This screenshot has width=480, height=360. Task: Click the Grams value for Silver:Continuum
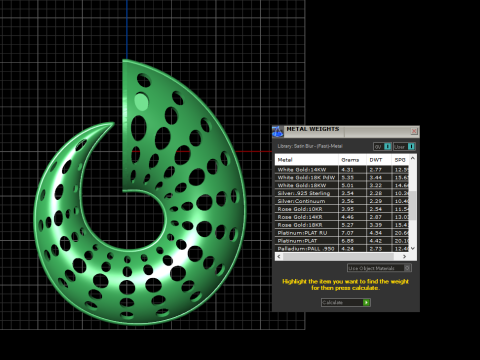(x=347, y=201)
